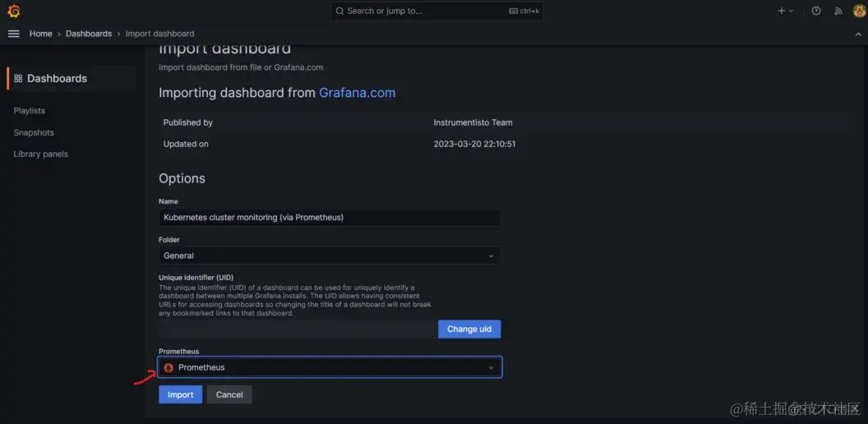The image size is (868, 424).
Task: Click the Unique identifier (UID) label
Action: pos(196,277)
